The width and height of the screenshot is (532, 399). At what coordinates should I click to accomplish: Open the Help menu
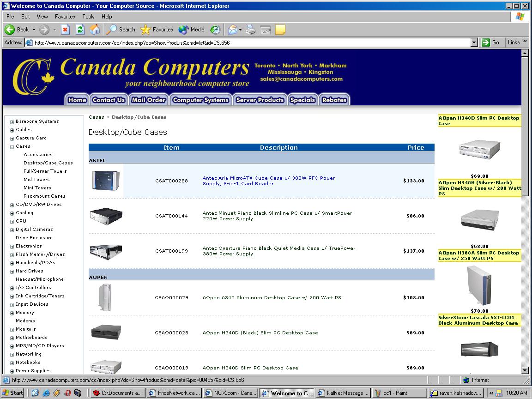(x=107, y=16)
